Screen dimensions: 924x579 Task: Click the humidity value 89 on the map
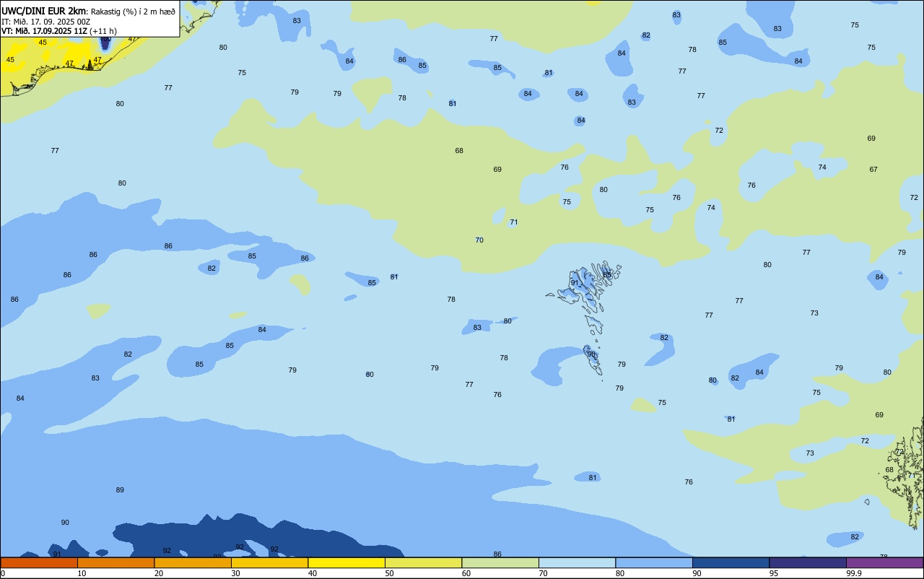(x=120, y=490)
